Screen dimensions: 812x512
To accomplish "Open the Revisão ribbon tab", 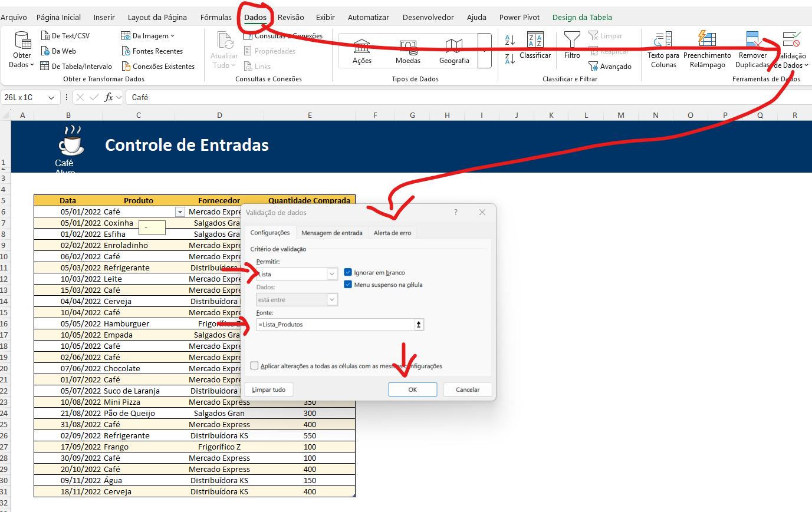I will click(291, 17).
